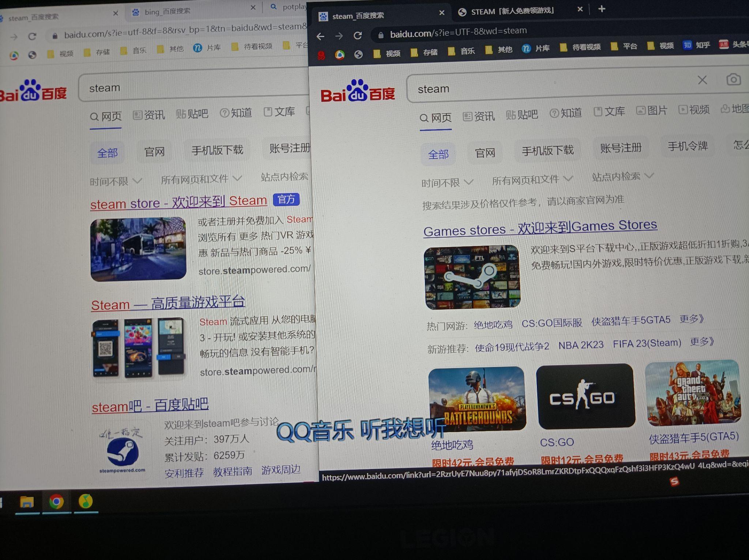Close the STEAM 新人免费领游戏 tab
749x560 pixels.
[x=580, y=10]
